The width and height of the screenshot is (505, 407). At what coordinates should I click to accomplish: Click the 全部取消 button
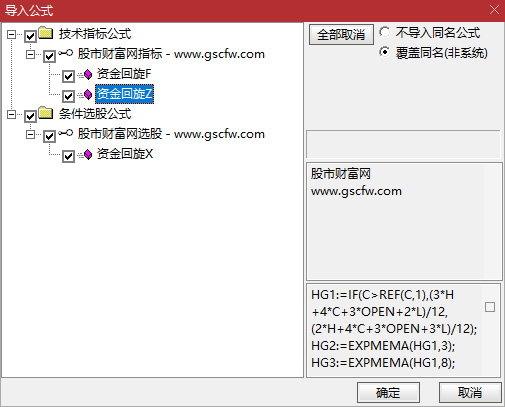(x=341, y=34)
